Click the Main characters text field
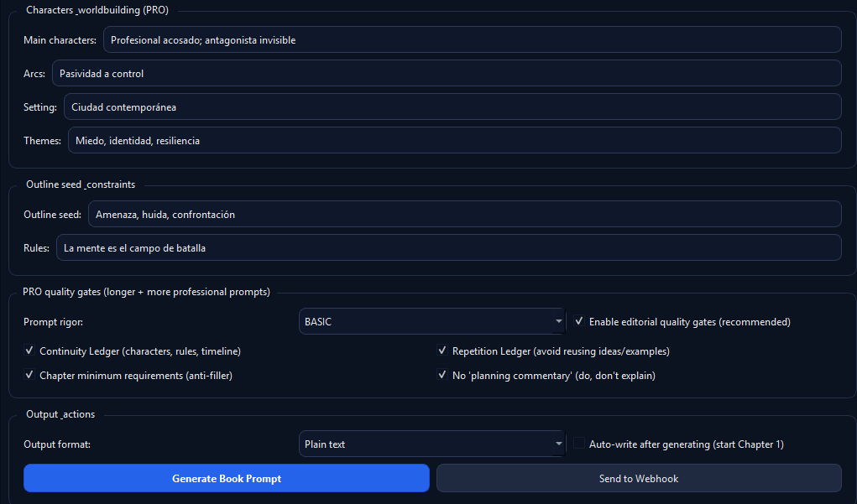 pos(472,39)
